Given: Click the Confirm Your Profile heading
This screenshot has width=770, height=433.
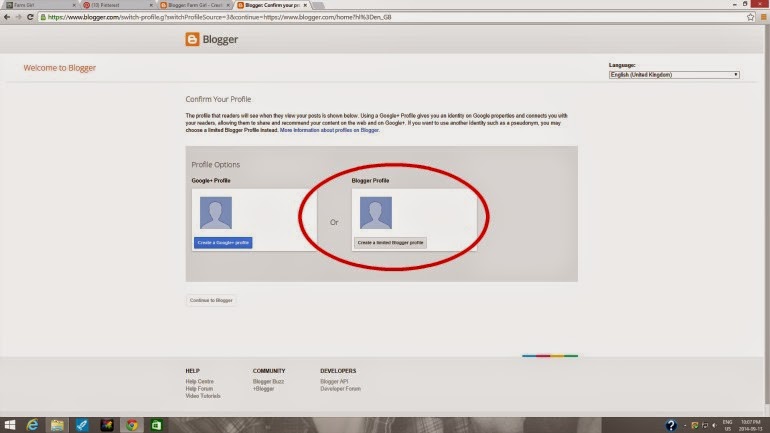Looking at the screenshot, I should (x=218, y=99).
